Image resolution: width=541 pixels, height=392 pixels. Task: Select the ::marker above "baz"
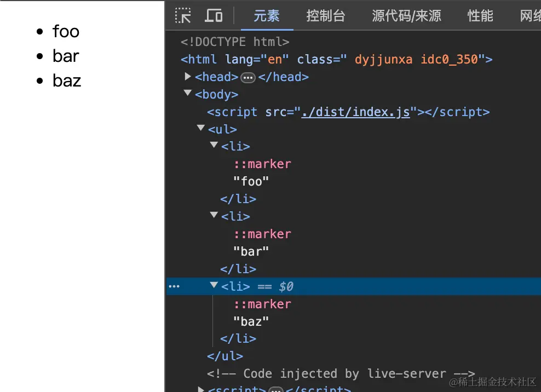tap(262, 304)
